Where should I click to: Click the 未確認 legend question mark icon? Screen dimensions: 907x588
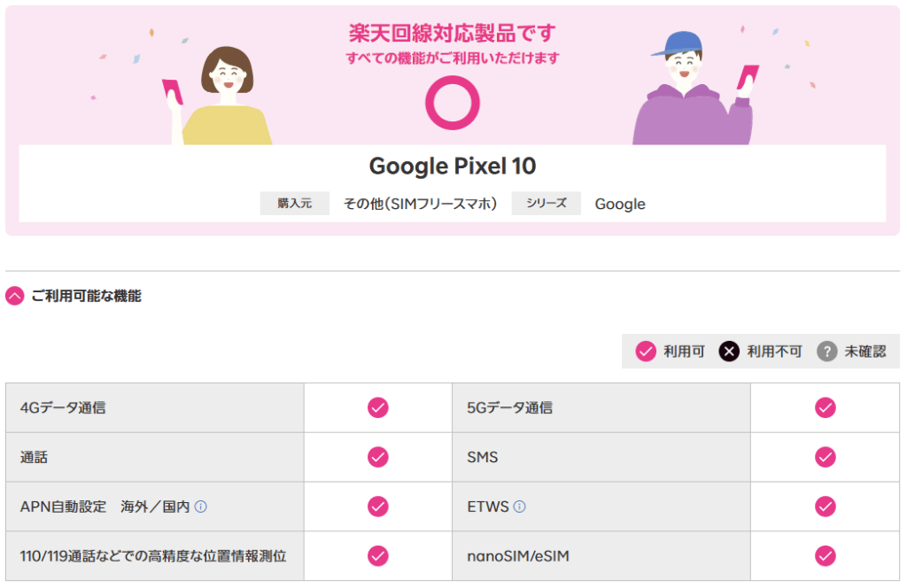[826, 352]
